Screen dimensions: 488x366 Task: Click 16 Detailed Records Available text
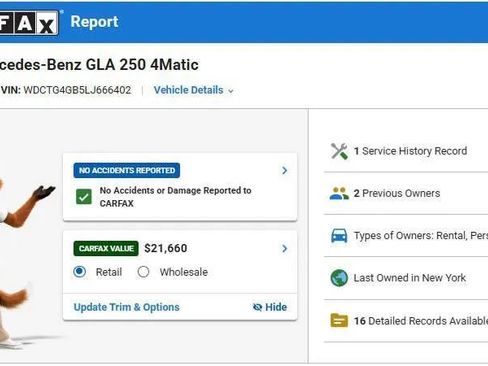[x=421, y=321]
